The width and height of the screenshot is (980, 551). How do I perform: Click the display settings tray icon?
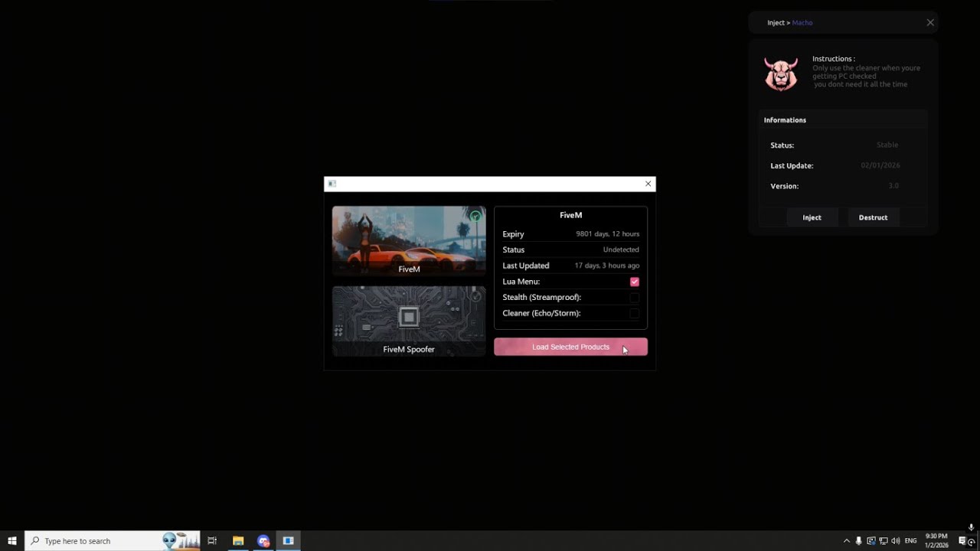point(871,541)
